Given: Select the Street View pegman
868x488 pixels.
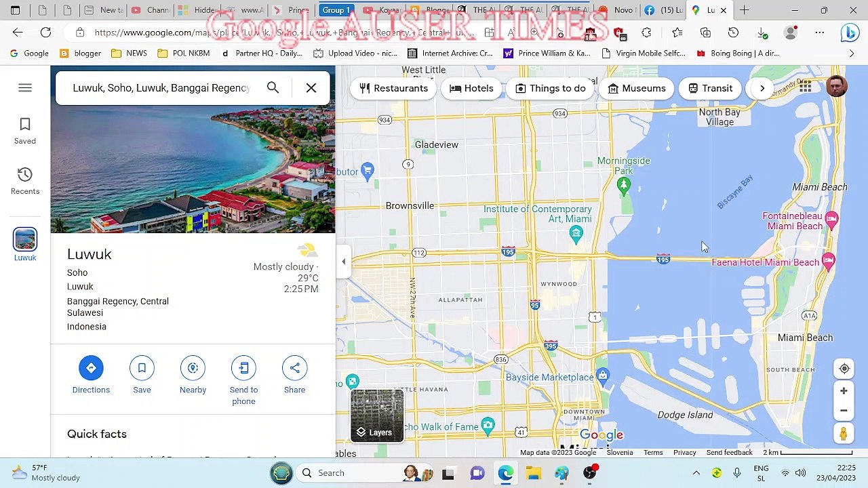Looking at the screenshot, I should click(x=844, y=434).
